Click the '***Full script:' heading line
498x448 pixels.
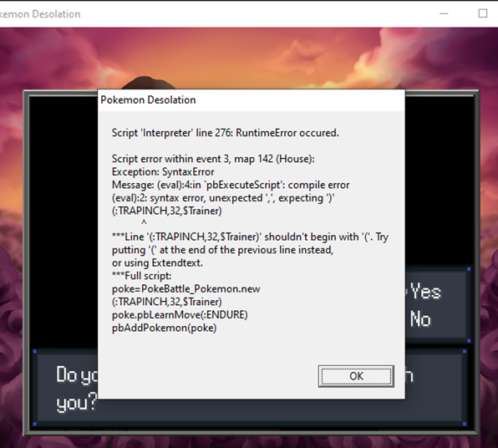click(142, 276)
